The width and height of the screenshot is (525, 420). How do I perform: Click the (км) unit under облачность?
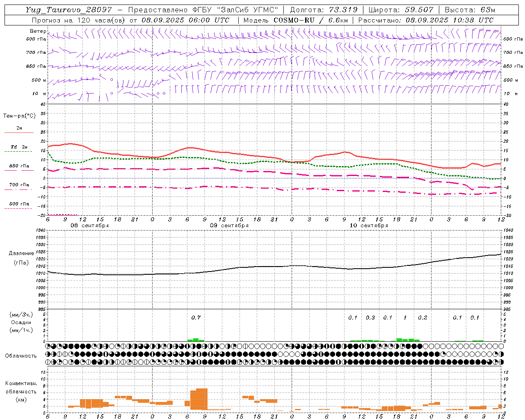[x=21, y=399]
